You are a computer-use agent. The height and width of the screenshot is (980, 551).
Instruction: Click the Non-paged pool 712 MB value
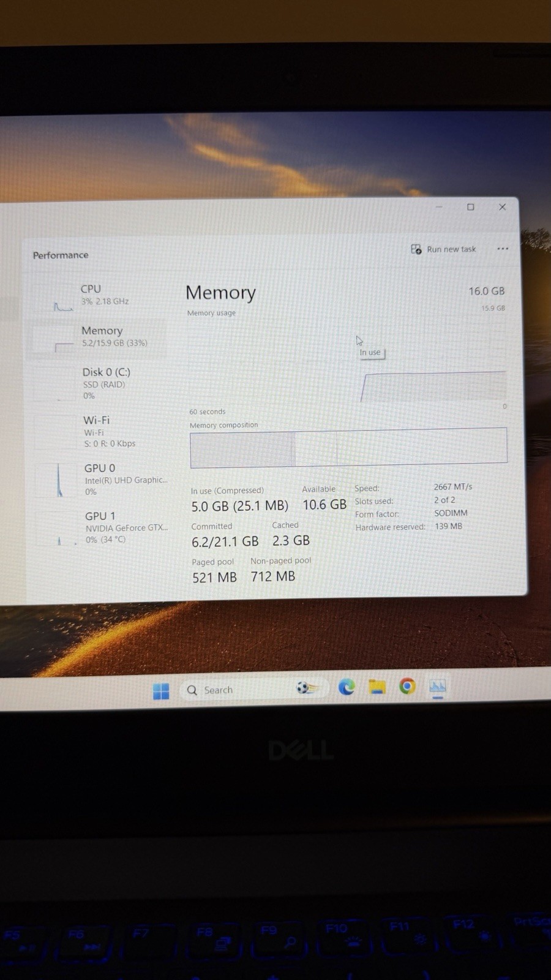(272, 576)
